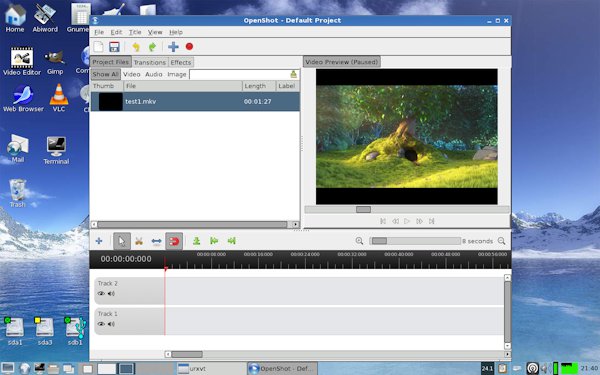
Task: Toggle the snapping magnet tool
Action: (x=174, y=241)
